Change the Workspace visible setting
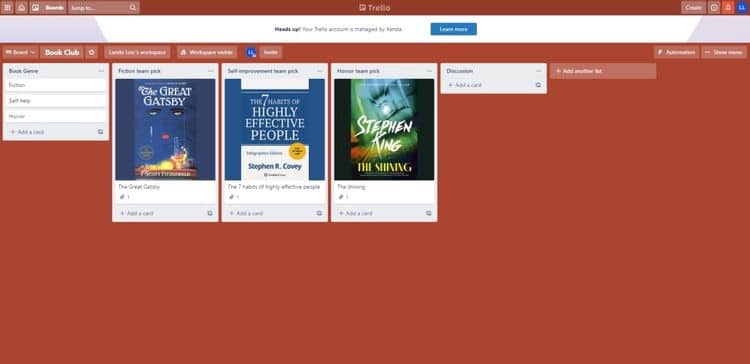Viewport: 750px width, 364px height. click(x=207, y=53)
